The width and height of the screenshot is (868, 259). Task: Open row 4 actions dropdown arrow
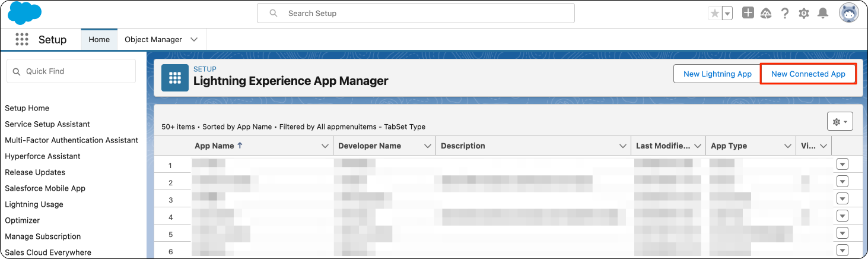click(842, 216)
